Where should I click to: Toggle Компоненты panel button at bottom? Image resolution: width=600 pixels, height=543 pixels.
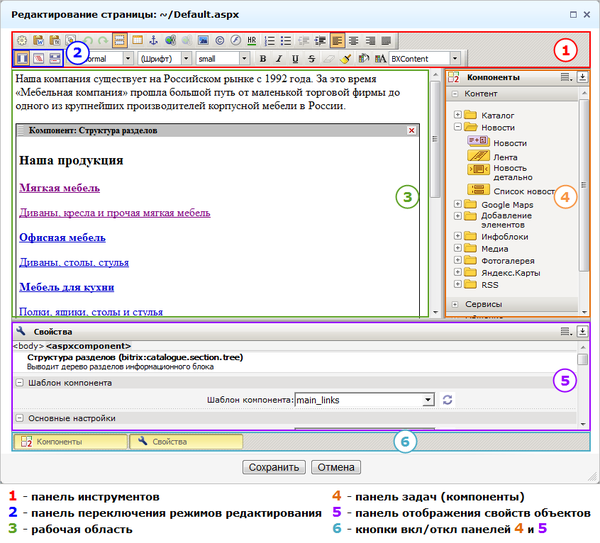coord(70,442)
